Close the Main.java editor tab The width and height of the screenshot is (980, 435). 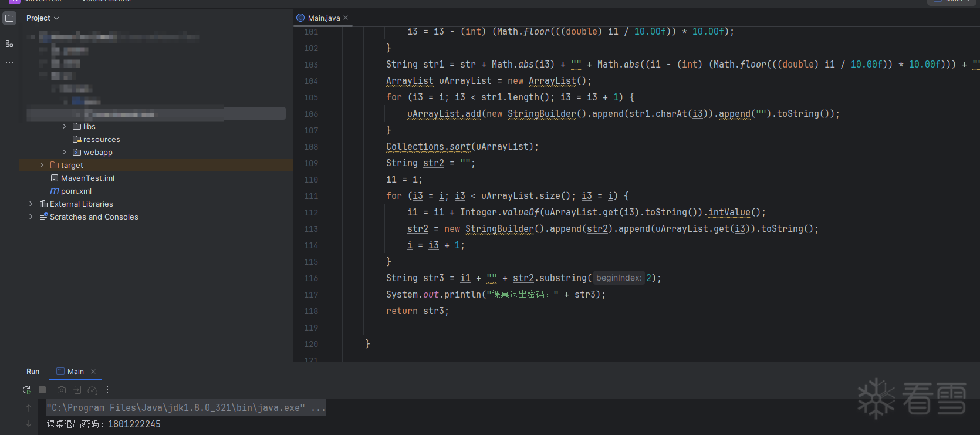tap(346, 18)
